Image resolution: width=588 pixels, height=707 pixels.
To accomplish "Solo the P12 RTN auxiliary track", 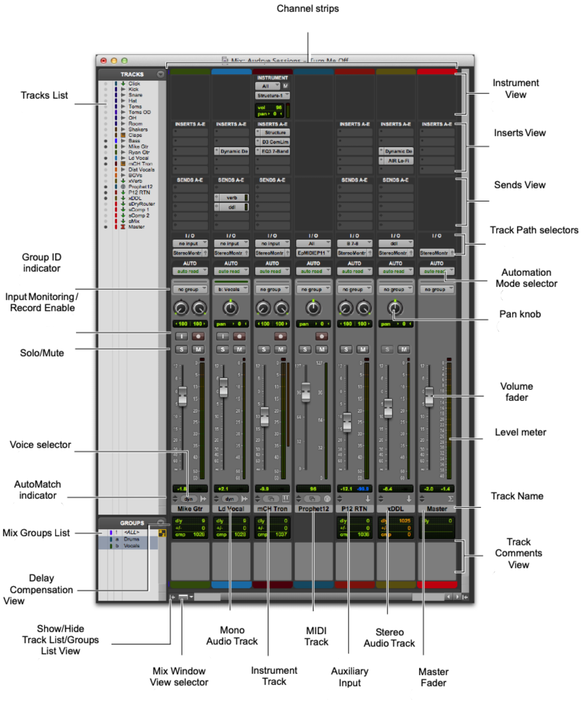I will (346, 349).
